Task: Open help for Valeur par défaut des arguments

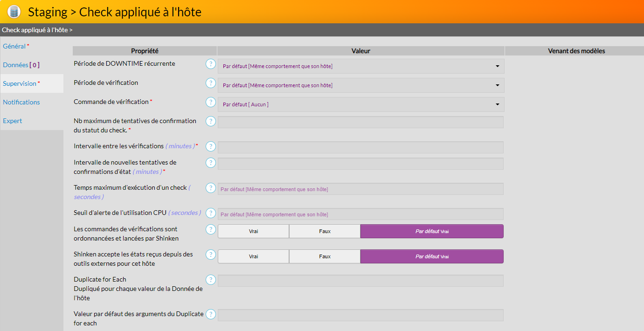Action: click(x=211, y=314)
